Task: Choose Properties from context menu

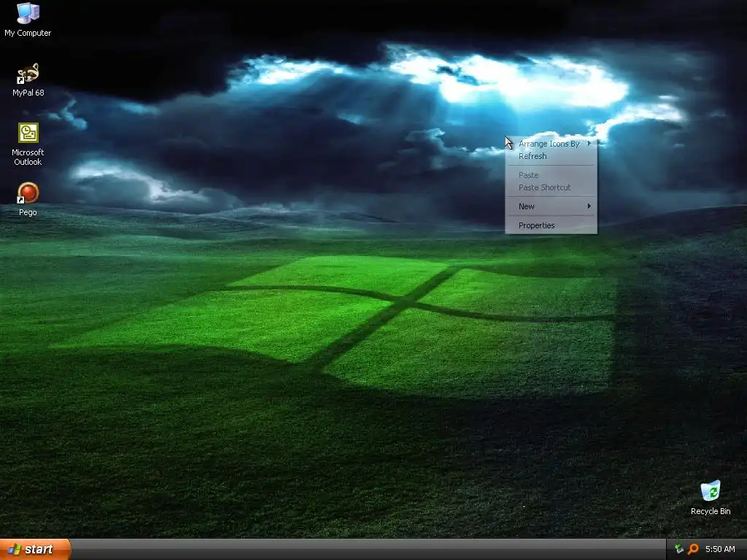Action: (551, 225)
